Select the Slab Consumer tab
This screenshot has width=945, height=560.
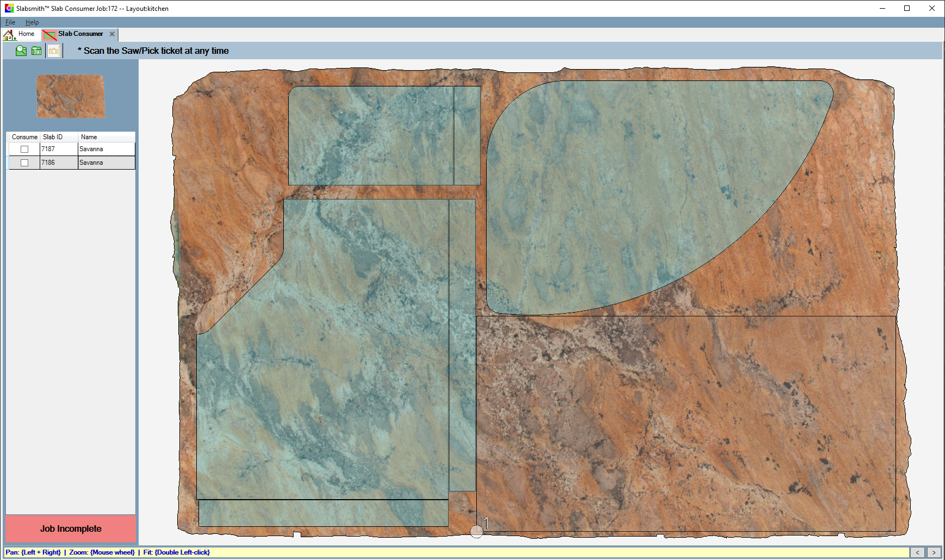pyautogui.click(x=80, y=34)
